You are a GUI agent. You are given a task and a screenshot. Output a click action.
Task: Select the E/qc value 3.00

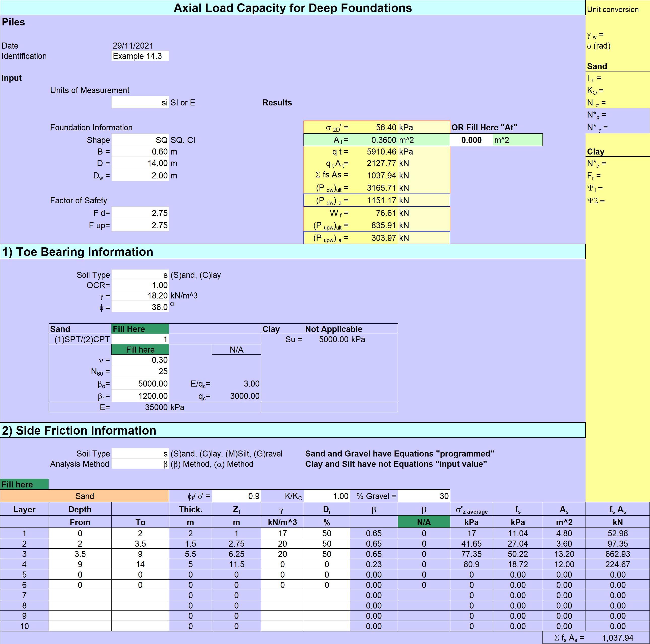236,384
